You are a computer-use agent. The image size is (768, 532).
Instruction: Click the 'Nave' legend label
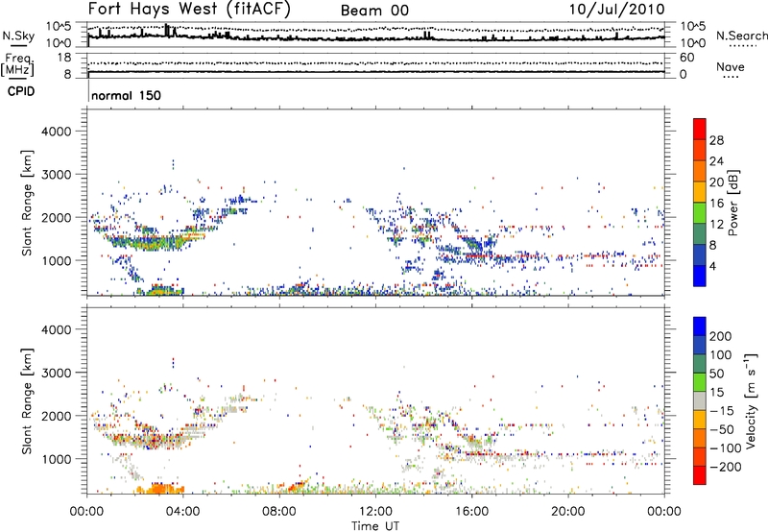[730, 67]
